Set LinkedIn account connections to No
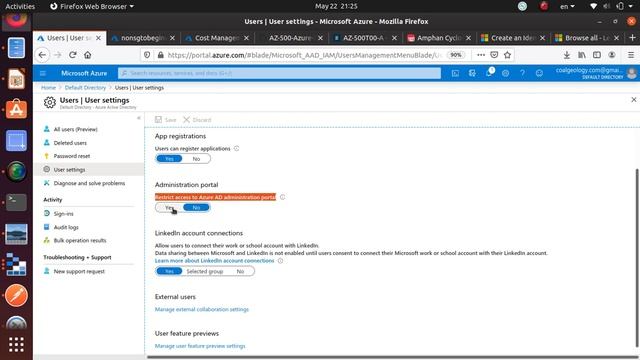The image size is (640, 360). coord(240,271)
